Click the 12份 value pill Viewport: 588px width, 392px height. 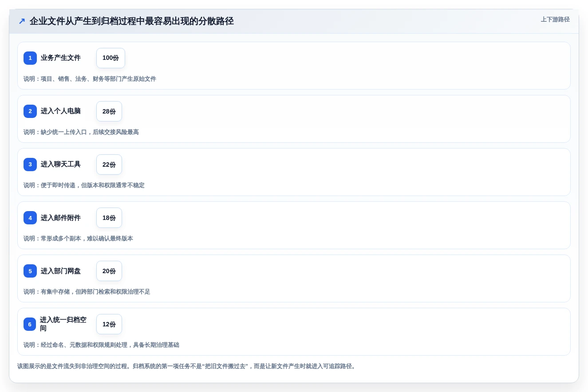pos(109,324)
